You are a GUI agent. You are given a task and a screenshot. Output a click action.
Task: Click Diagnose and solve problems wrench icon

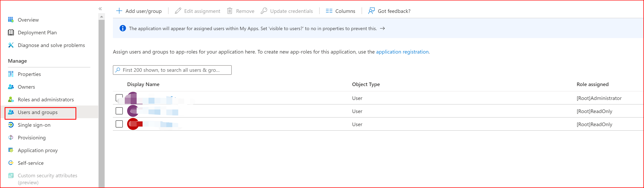11,45
